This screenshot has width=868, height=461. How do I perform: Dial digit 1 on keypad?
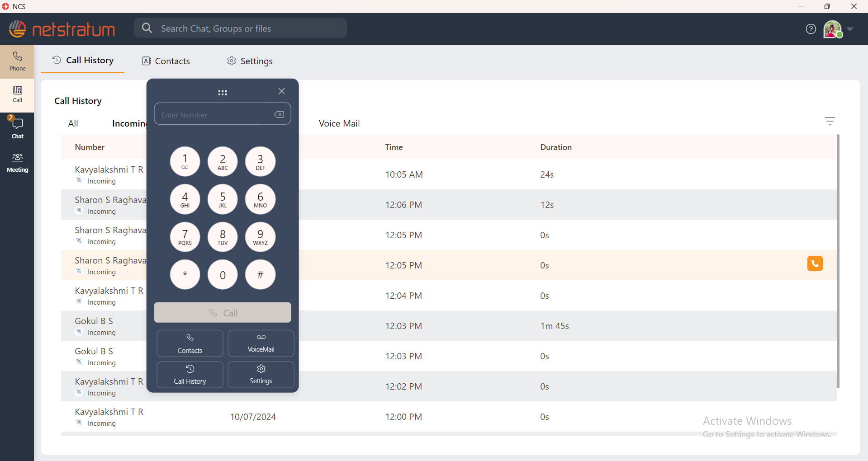pyautogui.click(x=185, y=161)
